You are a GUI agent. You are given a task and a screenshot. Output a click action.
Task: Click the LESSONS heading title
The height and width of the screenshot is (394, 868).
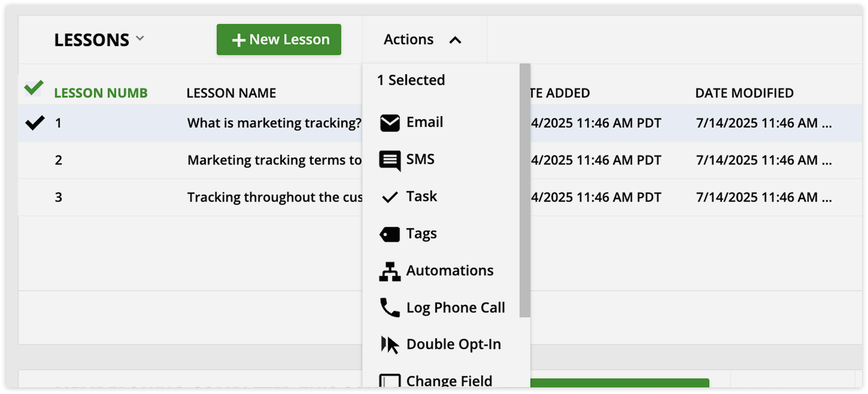pos(92,40)
